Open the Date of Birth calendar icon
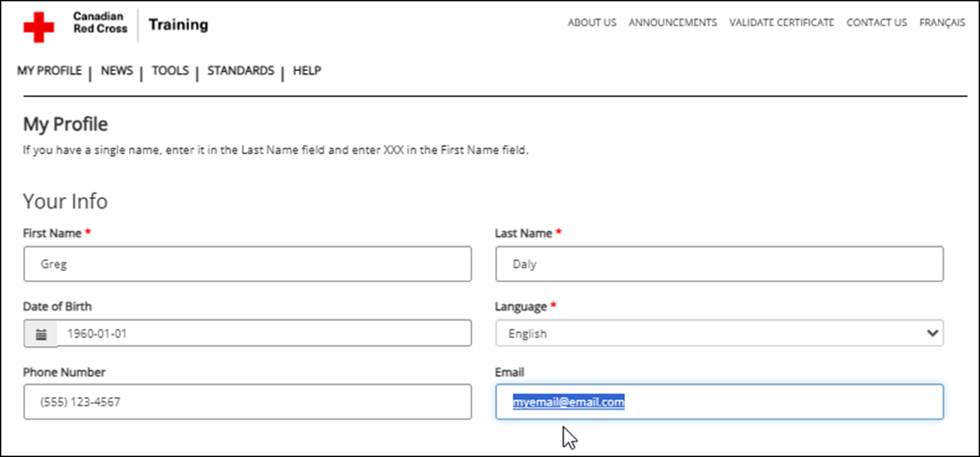 [x=40, y=334]
